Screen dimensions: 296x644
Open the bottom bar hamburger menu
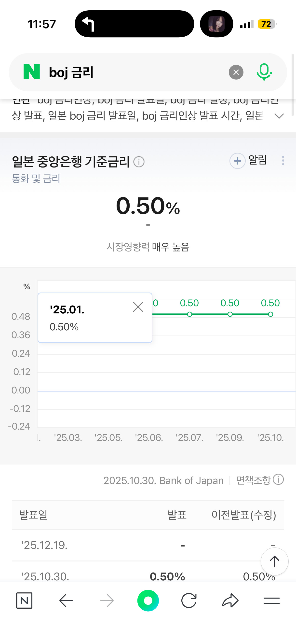[271, 600]
